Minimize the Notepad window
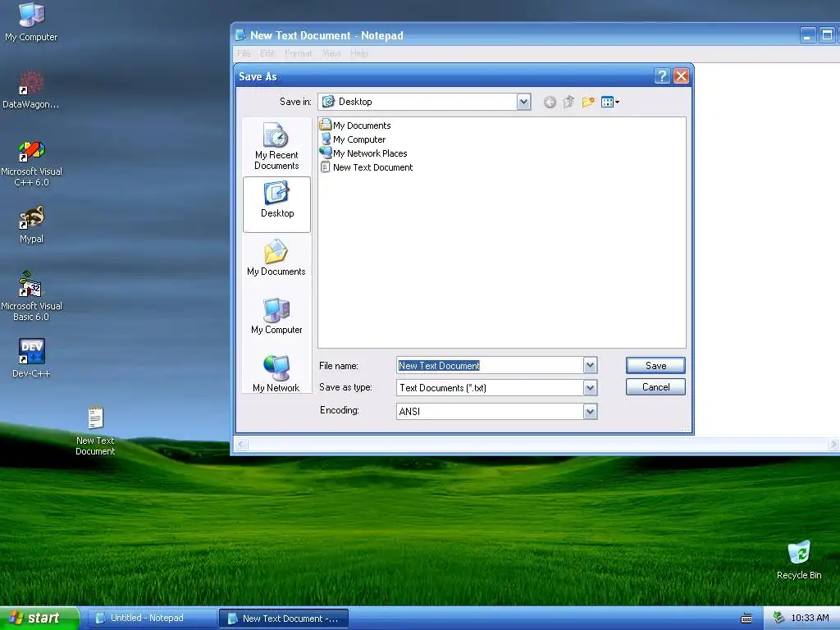 pos(808,35)
